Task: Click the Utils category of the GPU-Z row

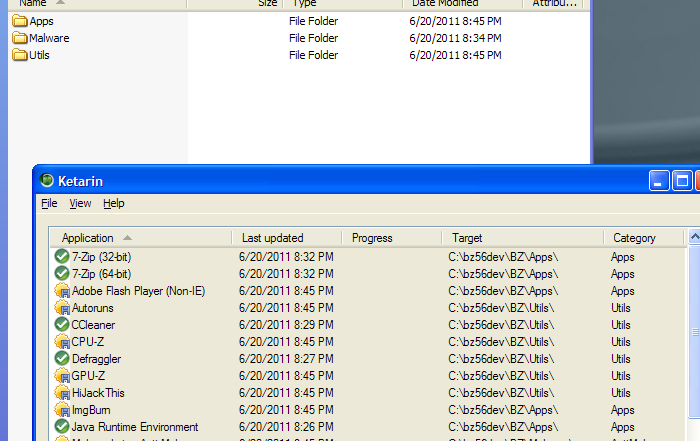Action: click(621, 376)
